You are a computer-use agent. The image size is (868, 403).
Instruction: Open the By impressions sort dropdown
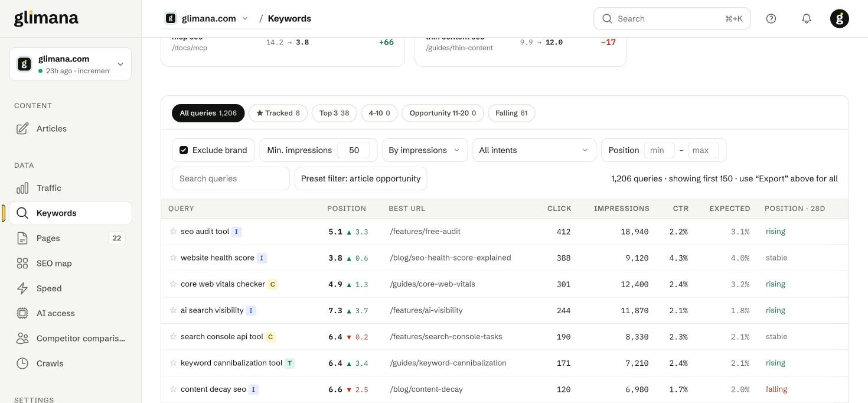[425, 150]
